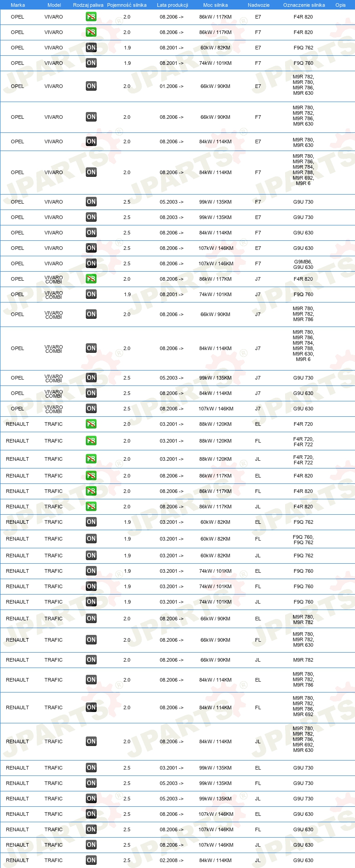Click 'RENAULT' in the 02.2008 row

pyautogui.click(x=17, y=860)
